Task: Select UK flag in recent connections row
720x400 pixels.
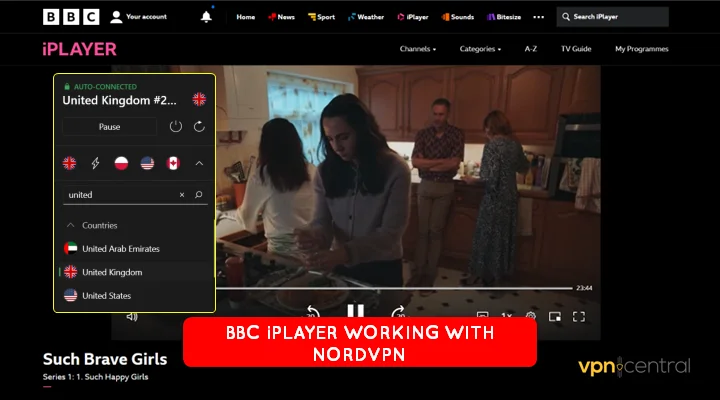Action: pyautogui.click(x=69, y=163)
